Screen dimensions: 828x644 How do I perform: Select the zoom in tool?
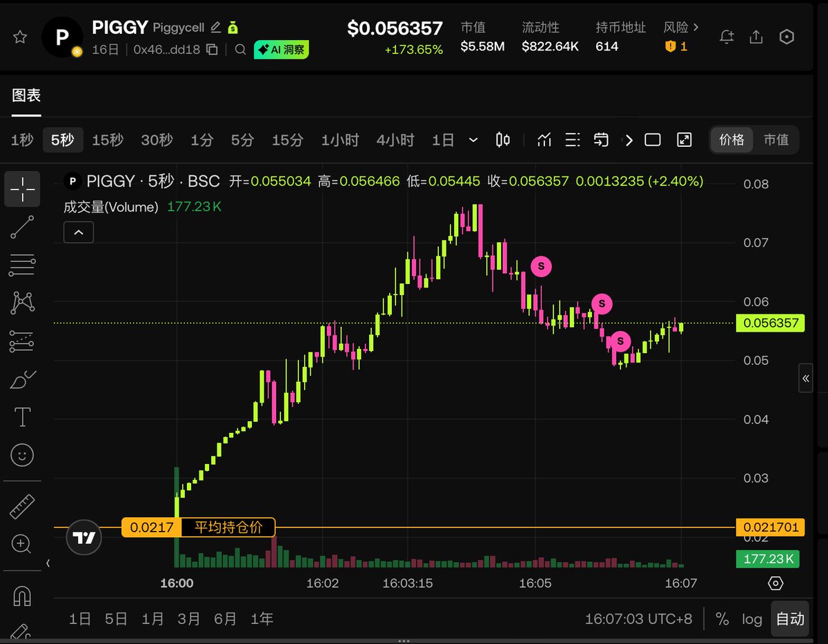(22, 544)
